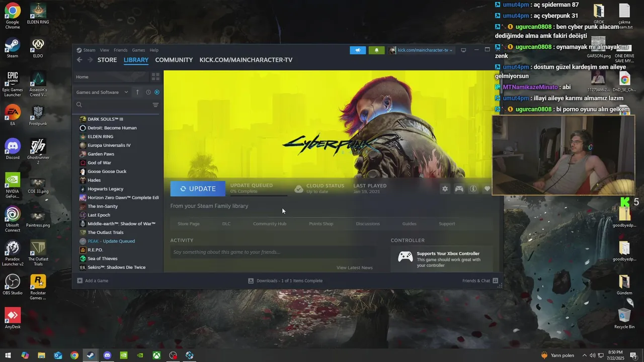Open the Epic Games Launcher desktop icon
This screenshot has height=362, width=644.
[x=13, y=84]
